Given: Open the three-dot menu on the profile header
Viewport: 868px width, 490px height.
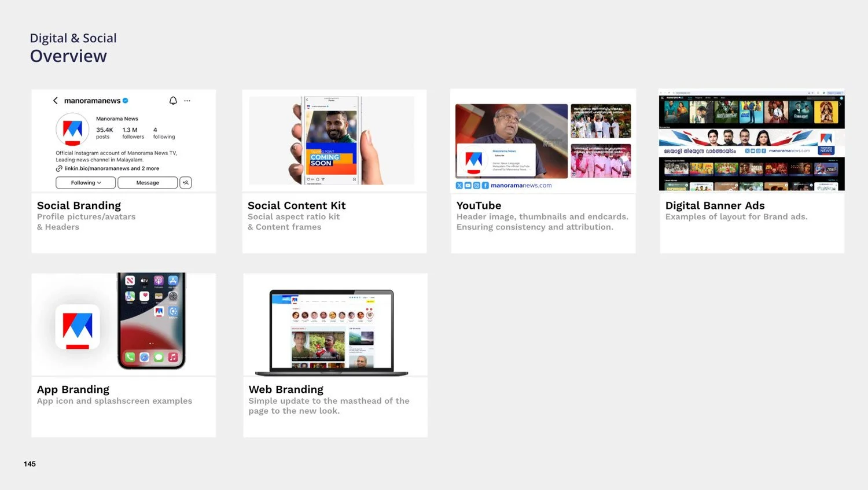Looking at the screenshot, I should pyautogui.click(x=187, y=101).
